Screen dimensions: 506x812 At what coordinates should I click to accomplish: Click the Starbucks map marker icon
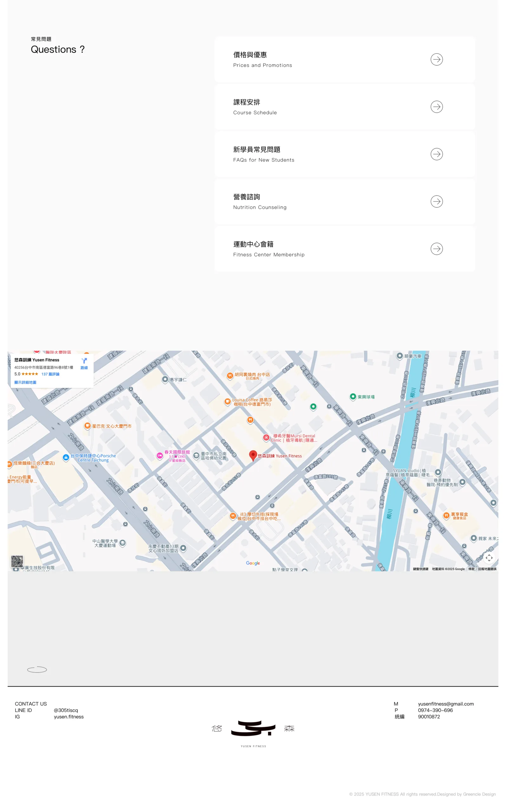pyautogui.click(x=87, y=426)
